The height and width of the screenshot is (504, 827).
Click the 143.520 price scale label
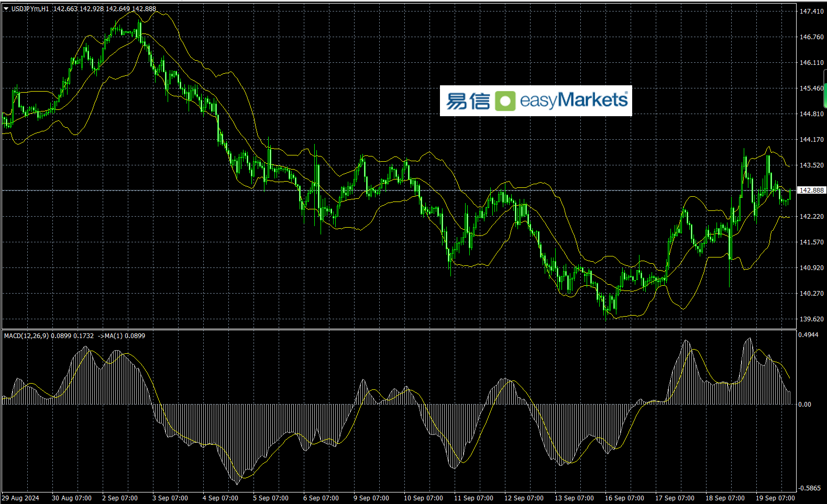point(811,165)
